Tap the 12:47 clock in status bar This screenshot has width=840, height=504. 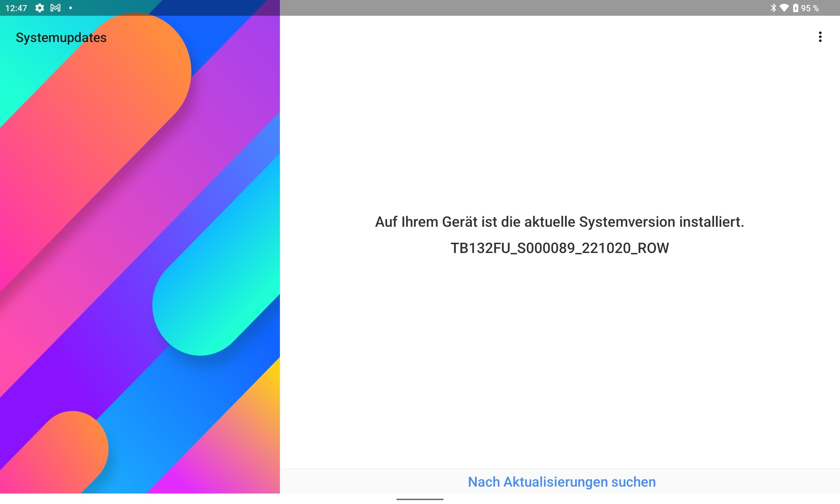(16, 8)
